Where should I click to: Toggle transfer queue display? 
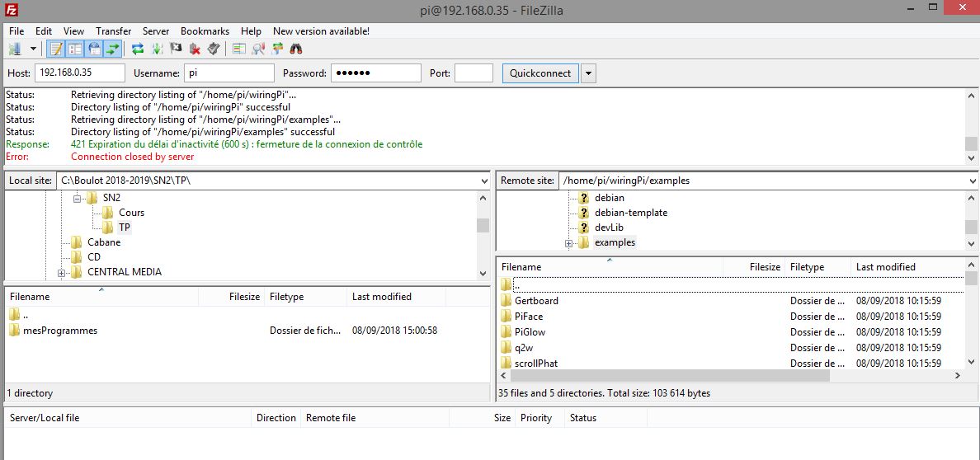pos(112,49)
